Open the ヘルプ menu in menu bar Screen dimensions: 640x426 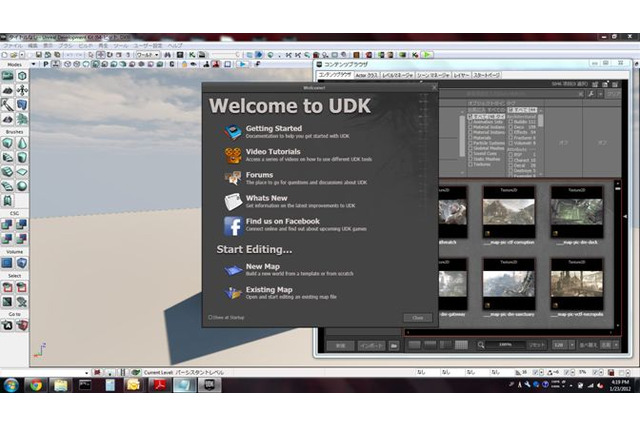[x=174, y=46]
